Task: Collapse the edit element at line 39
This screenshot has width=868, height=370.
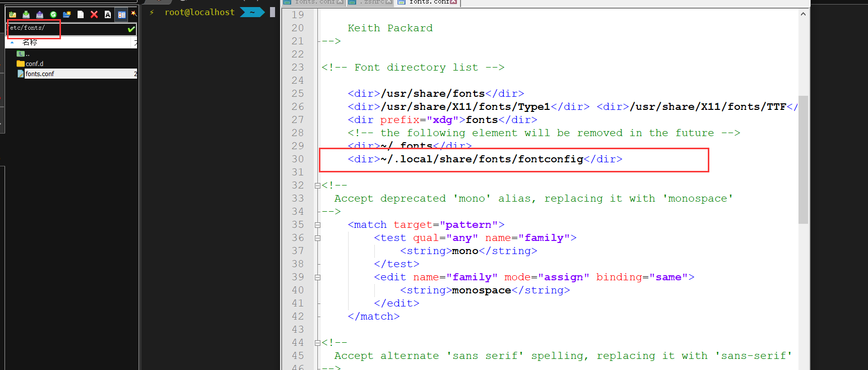Action: [318, 277]
